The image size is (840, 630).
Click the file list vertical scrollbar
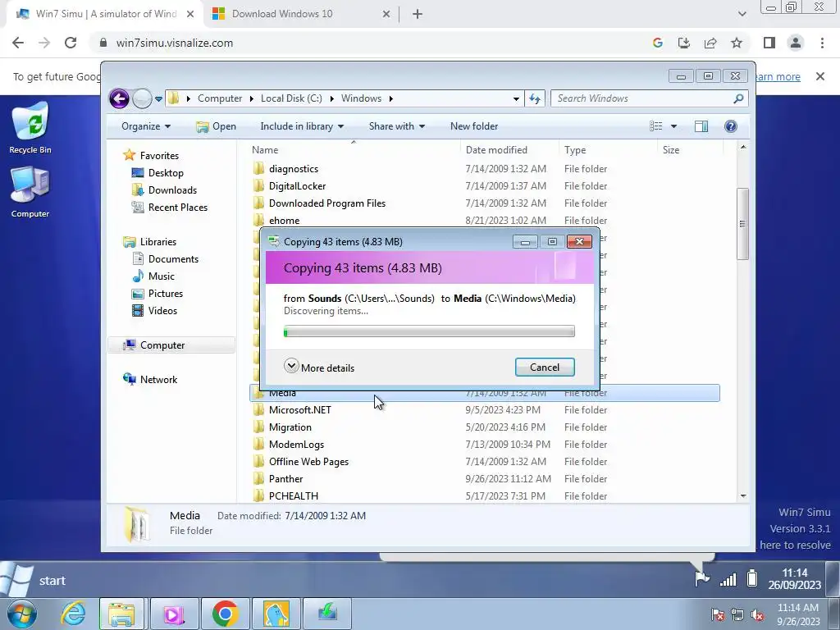742,224
